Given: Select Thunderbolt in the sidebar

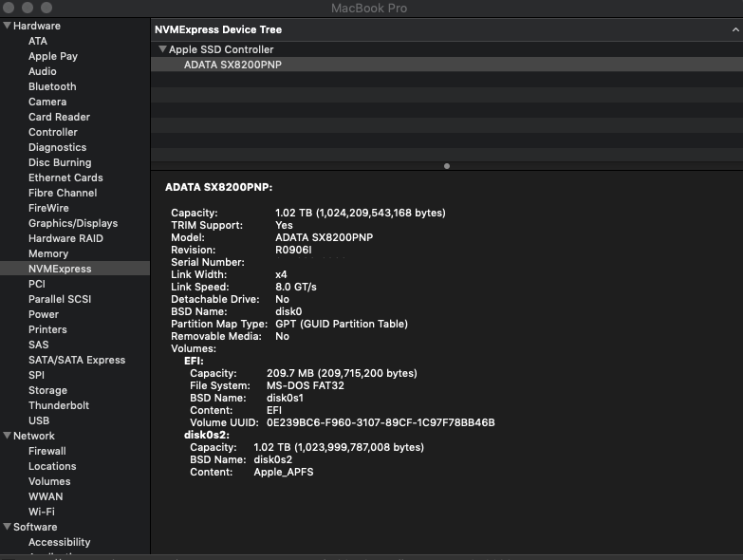Looking at the screenshot, I should (58, 405).
